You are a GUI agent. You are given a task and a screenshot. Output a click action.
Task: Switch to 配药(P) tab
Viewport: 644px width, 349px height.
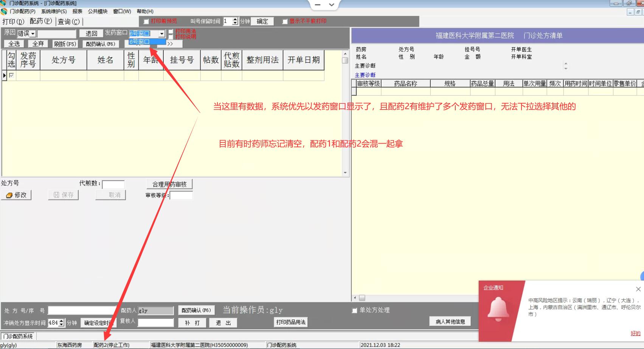(x=41, y=22)
